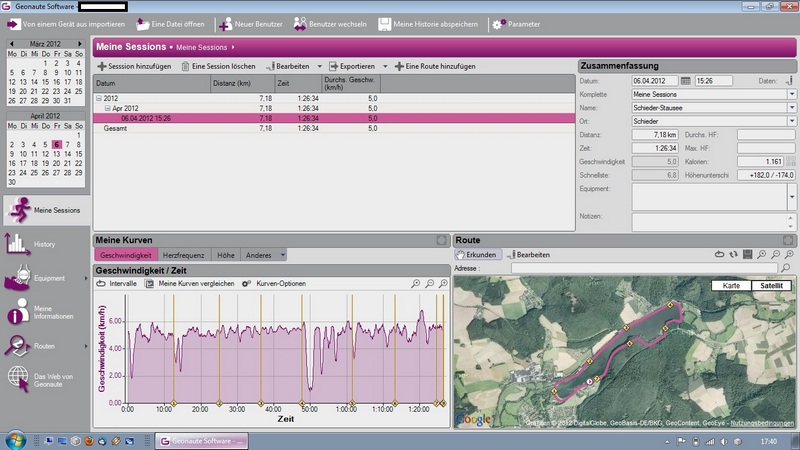Click Meine Kurven vergleichen

tap(195, 284)
